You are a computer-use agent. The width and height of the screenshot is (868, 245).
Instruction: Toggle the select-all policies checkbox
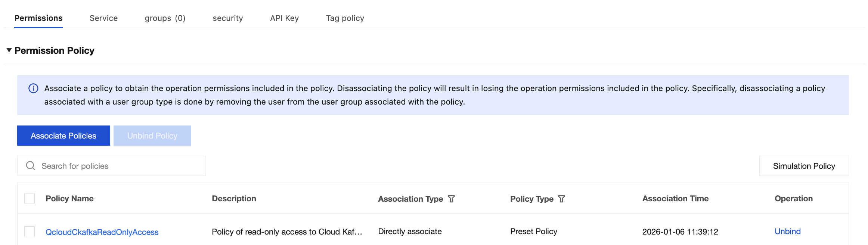(x=30, y=199)
